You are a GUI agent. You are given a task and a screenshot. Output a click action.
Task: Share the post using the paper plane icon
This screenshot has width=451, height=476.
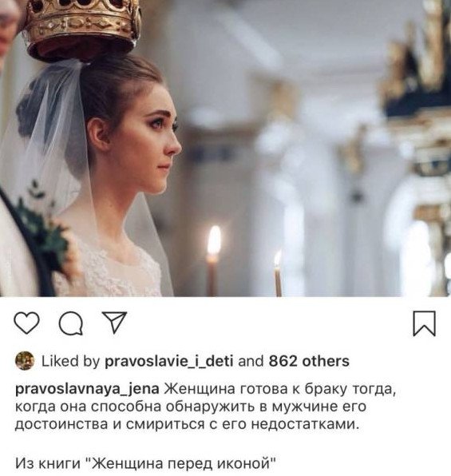click(114, 322)
